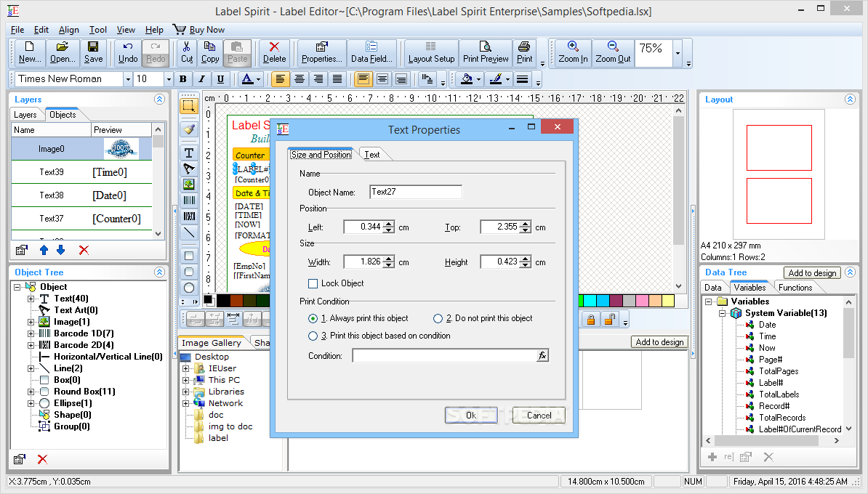Screen dimensions: 868x494
Task: Toggle Bold formatting
Action: tap(183, 79)
